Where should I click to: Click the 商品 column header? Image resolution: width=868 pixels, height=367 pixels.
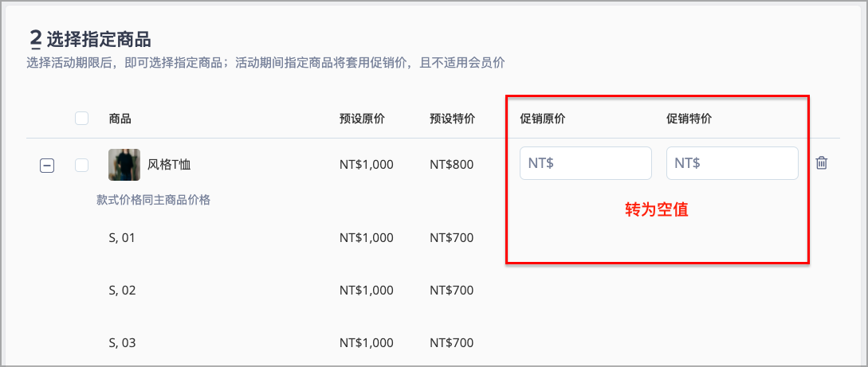pyautogui.click(x=120, y=119)
